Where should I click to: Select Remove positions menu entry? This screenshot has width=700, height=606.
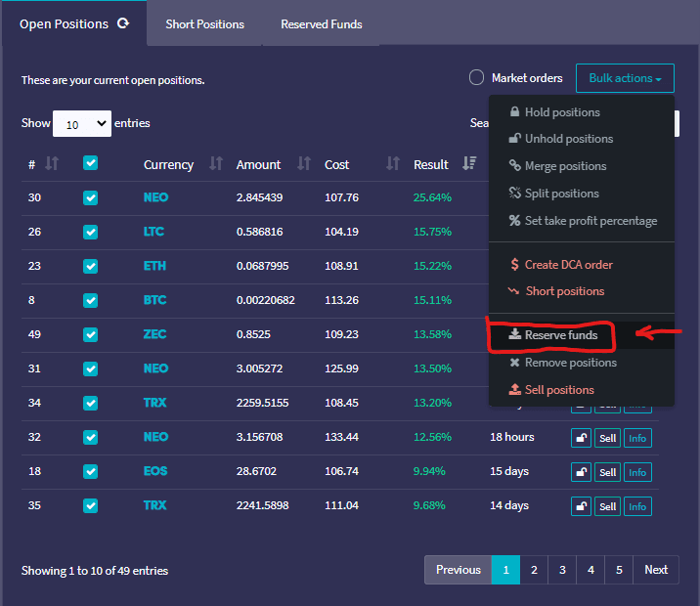[582, 363]
